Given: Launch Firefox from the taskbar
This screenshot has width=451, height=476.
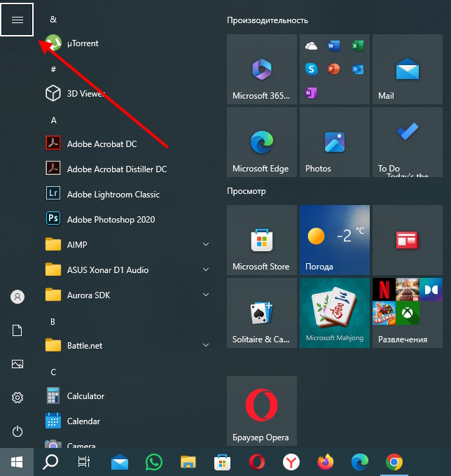Looking at the screenshot, I should [325, 462].
